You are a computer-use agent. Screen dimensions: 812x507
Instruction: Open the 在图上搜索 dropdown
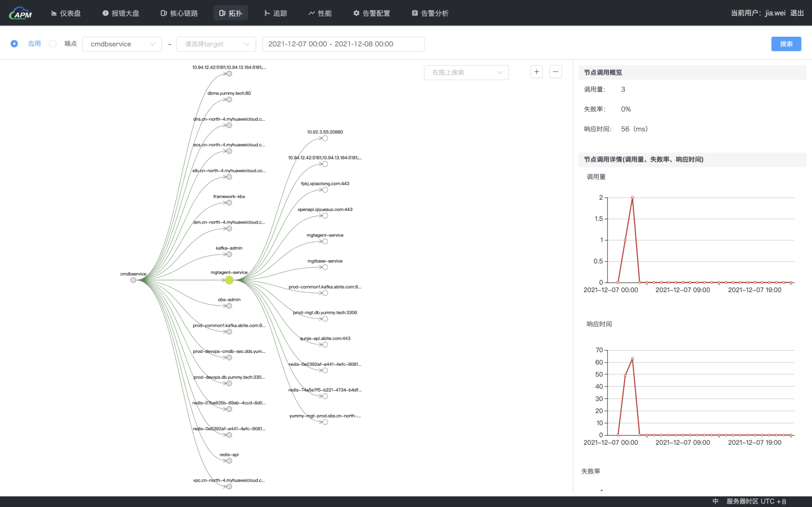[466, 73]
